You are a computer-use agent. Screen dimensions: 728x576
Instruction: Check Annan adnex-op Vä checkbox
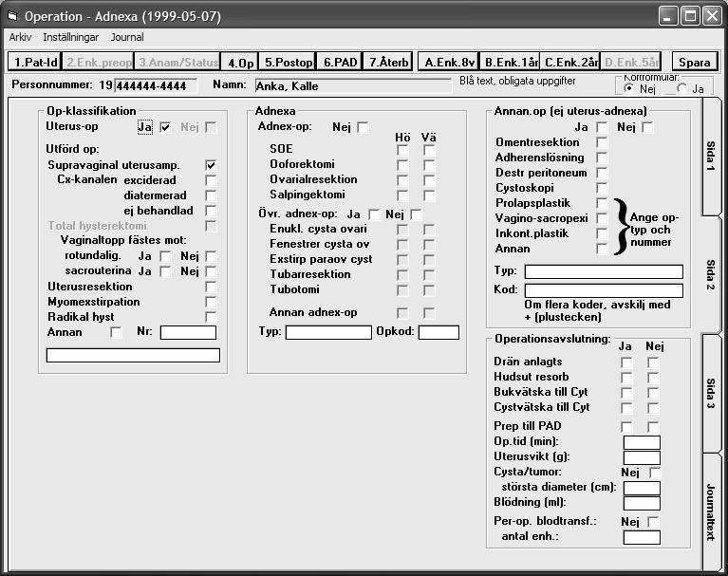click(428, 313)
